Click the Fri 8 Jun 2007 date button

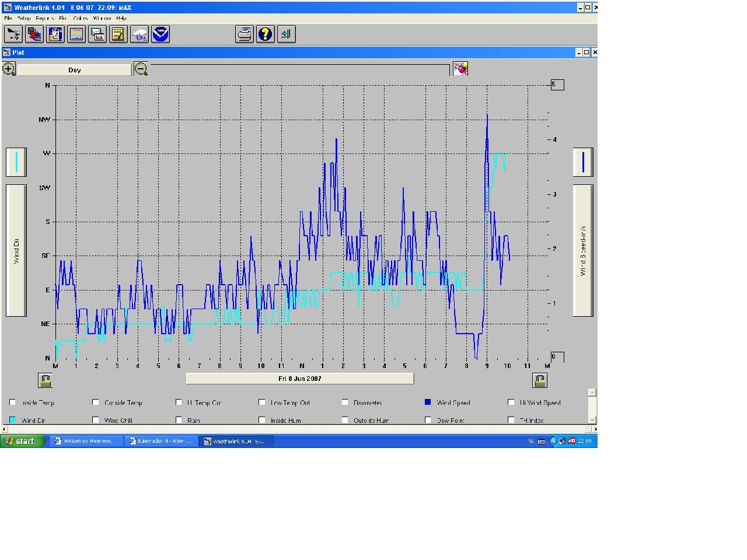(x=300, y=379)
